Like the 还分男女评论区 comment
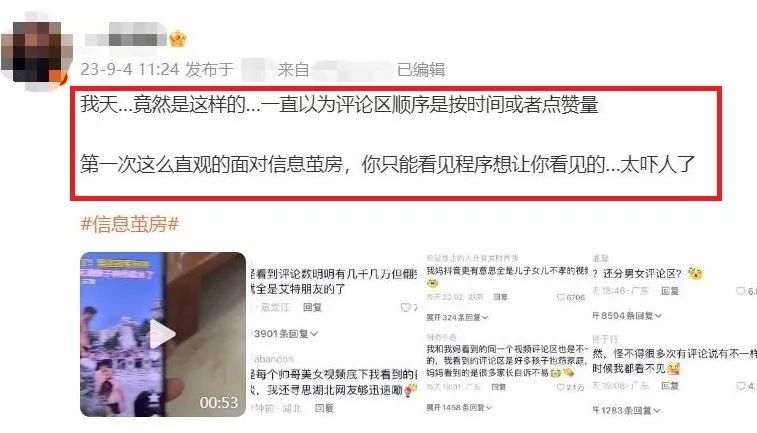The width and height of the screenshot is (757, 433). pyautogui.click(x=741, y=291)
